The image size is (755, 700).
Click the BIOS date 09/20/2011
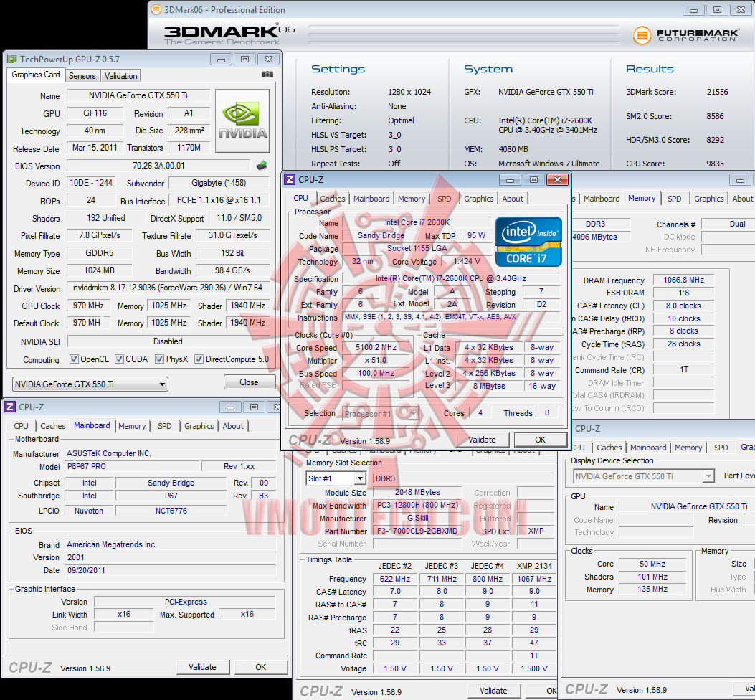coord(171,570)
